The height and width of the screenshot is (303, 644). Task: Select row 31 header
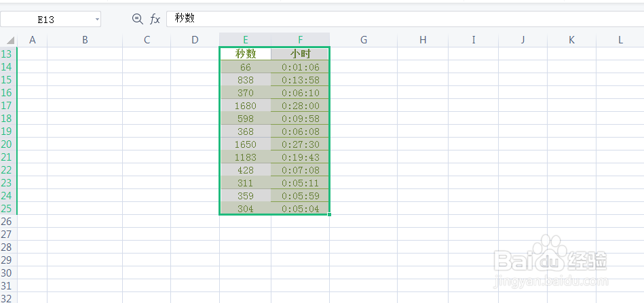pos(8,286)
